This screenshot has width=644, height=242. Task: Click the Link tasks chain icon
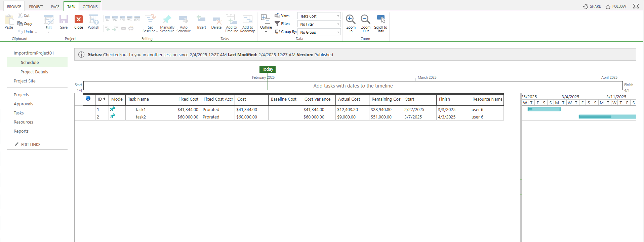[x=123, y=29]
